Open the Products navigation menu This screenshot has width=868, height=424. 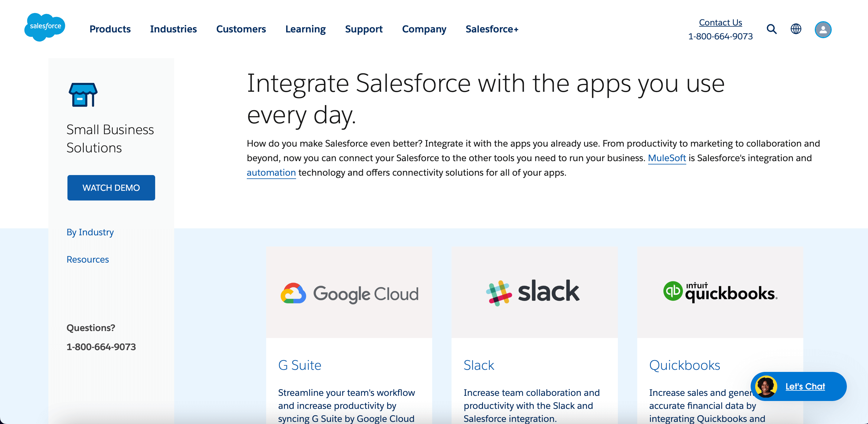[x=110, y=29]
